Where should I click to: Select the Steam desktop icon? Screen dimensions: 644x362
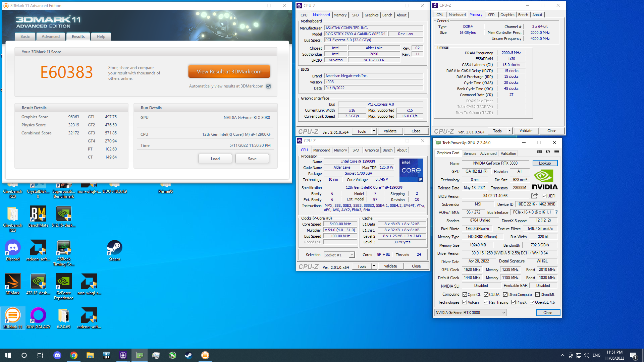click(114, 251)
